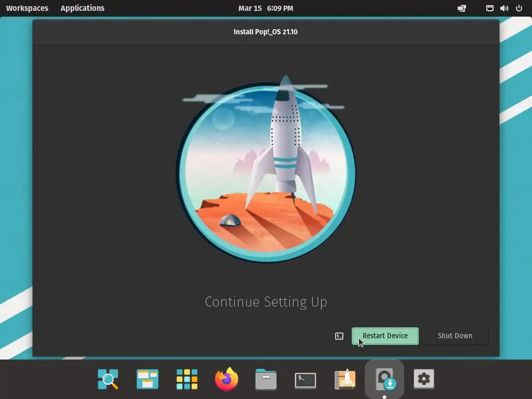This screenshot has height=399, width=532.
Task: Launch the Pop launcher search dock icon
Action: tap(108, 379)
